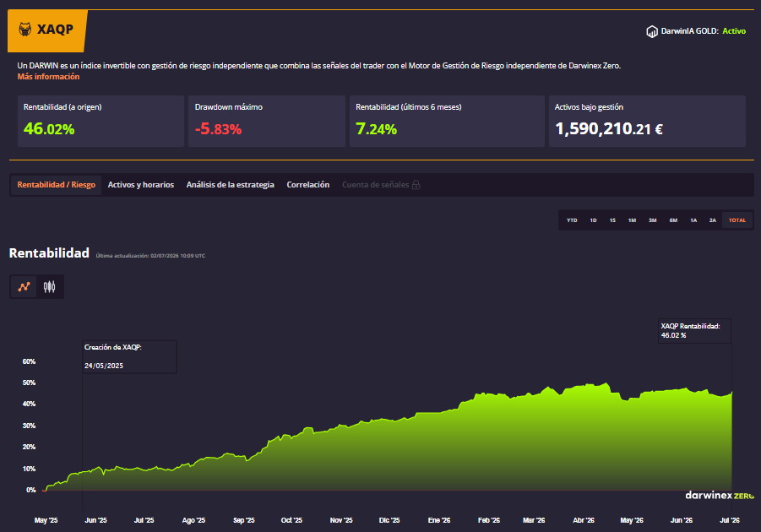Click the Rentabilidad (a origen) card
Image resolution: width=761 pixels, height=532 pixels.
[101, 121]
